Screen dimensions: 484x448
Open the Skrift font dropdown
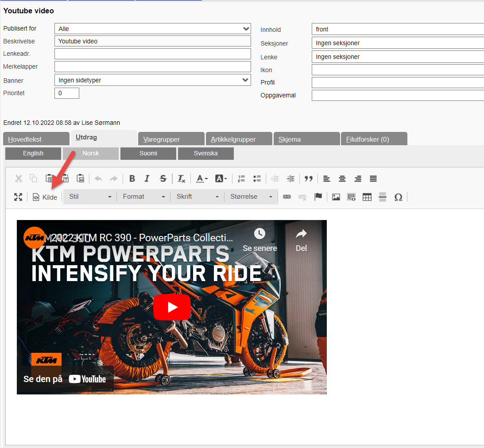click(197, 197)
